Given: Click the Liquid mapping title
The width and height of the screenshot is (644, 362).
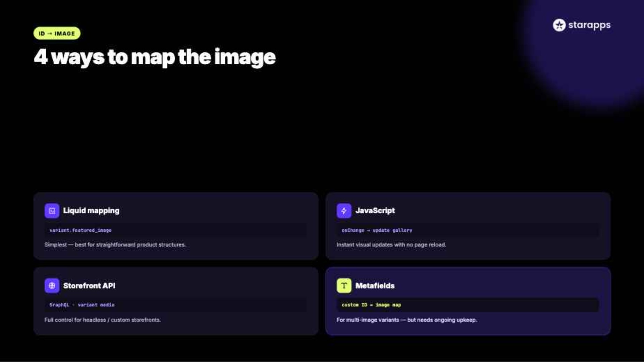Looking at the screenshot, I should point(91,211).
